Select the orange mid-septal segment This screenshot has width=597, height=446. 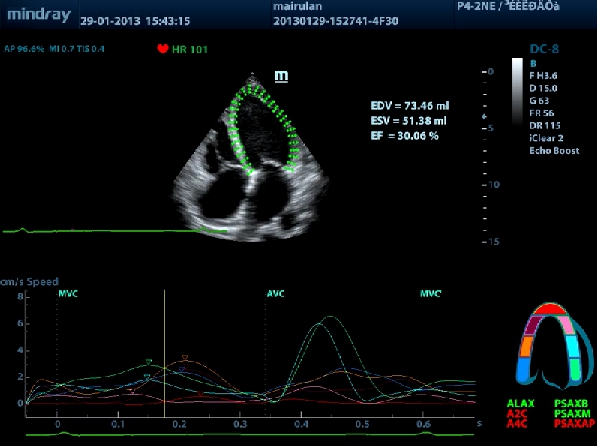pyautogui.click(x=527, y=346)
